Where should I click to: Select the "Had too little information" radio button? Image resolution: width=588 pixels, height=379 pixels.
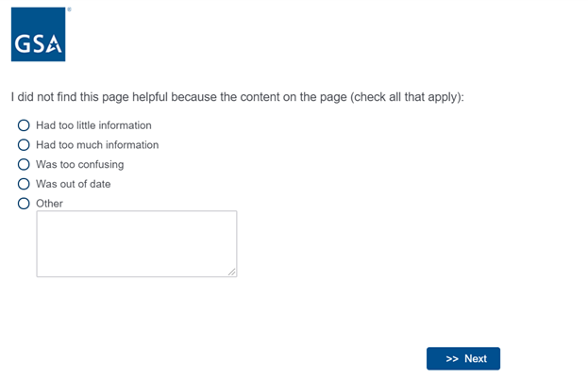(x=25, y=125)
